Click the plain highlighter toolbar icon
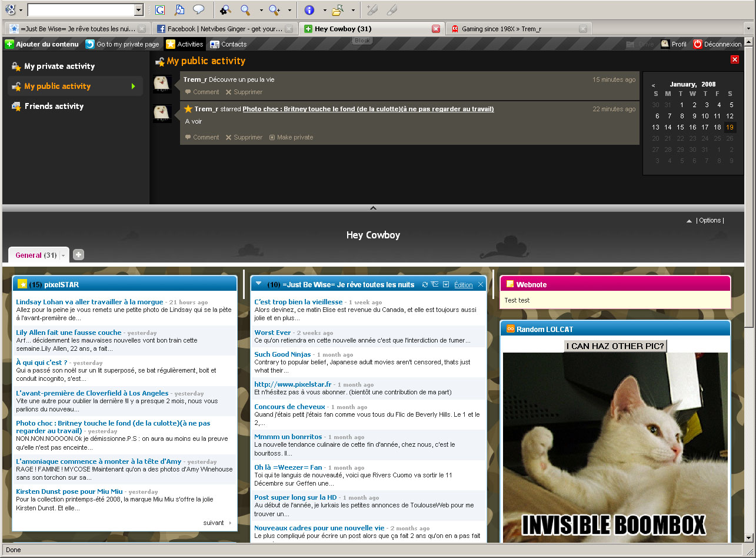The width and height of the screenshot is (756, 558). (x=391, y=9)
